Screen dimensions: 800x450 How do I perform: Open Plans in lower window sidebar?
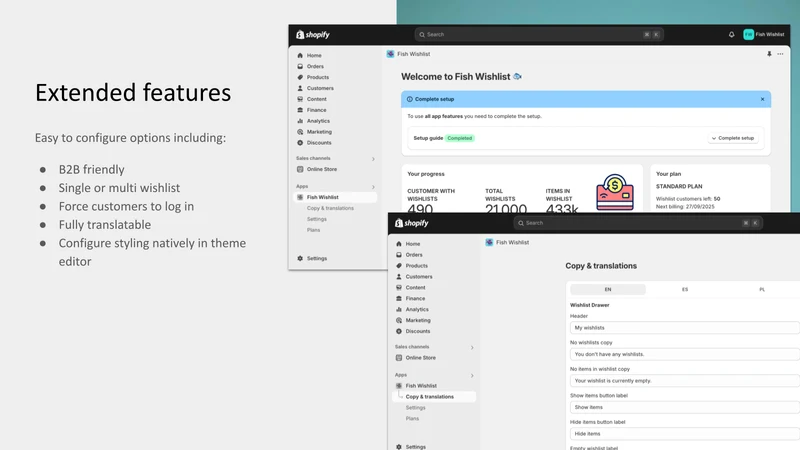(412, 418)
